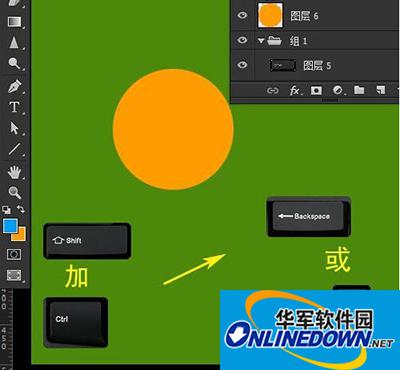Select the Sharpen tool triangle icon
The height and width of the screenshot is (370, 400).
tap(14, 42)
